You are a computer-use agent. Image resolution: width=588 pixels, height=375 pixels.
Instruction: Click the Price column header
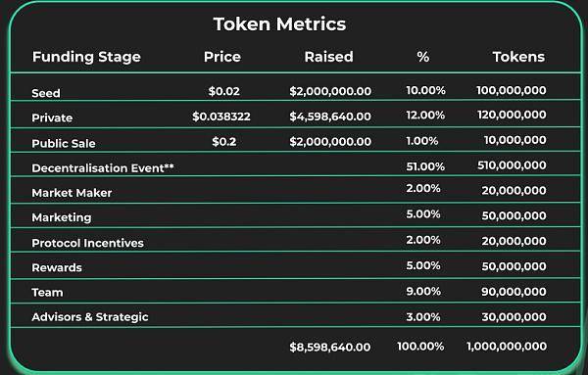pos(222,57)
